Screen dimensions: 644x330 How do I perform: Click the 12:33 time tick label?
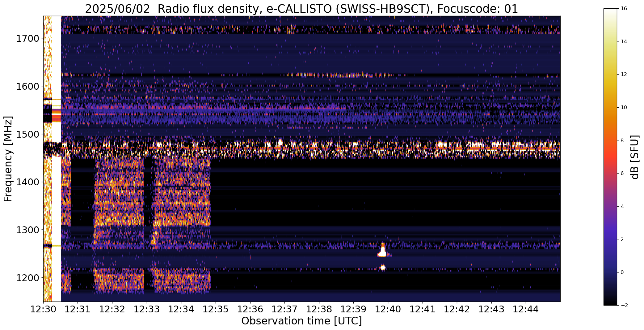[147, 309]
